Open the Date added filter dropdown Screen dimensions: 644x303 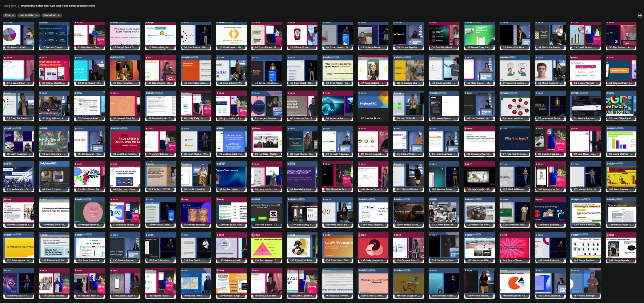pos(51,15)
